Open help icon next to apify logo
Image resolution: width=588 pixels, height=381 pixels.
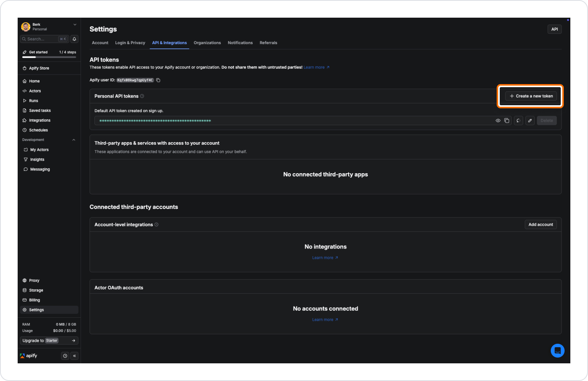65,356
